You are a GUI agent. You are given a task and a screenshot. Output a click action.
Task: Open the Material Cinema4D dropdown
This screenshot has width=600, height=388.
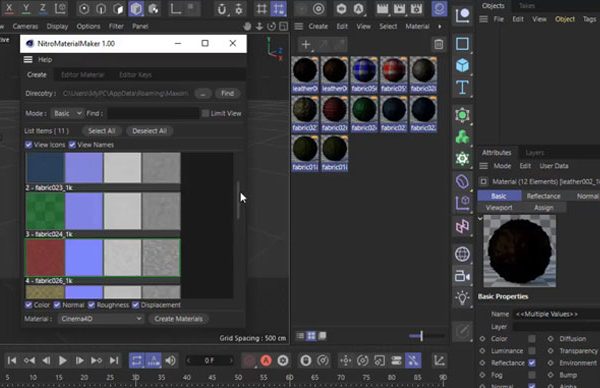click(101, 319)
